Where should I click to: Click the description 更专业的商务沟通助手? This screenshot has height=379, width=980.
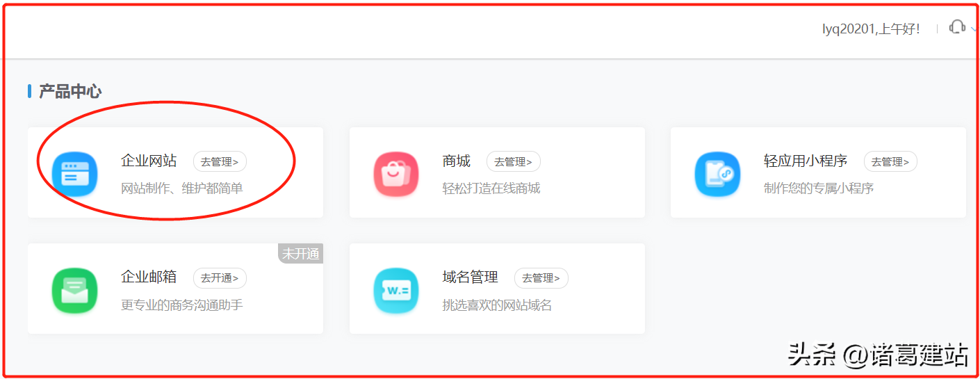pos(182,305)
